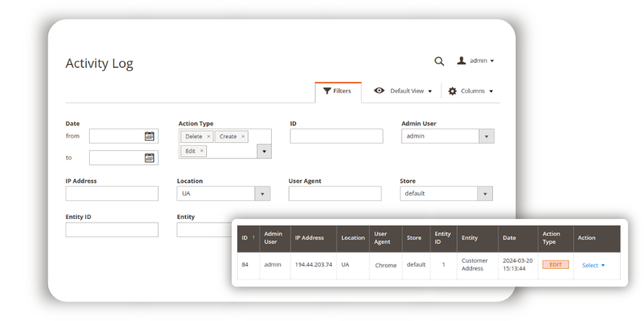Open the Admin User dropdown
This screenshot has height=321, width=644.
[448, 136]
